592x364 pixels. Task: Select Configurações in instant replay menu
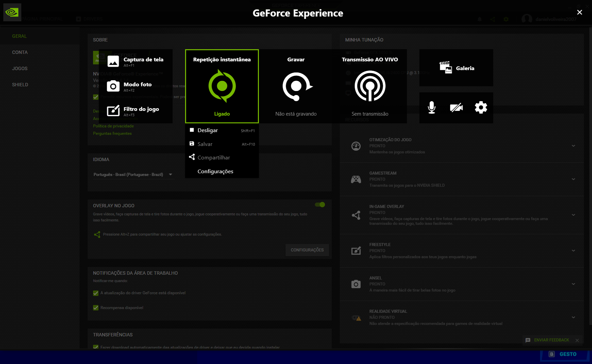(x=222, y=171)
